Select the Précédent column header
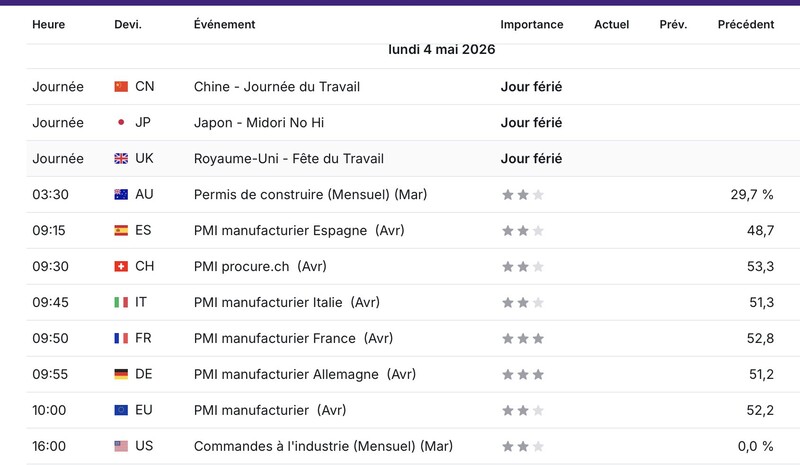 point(745,25)
